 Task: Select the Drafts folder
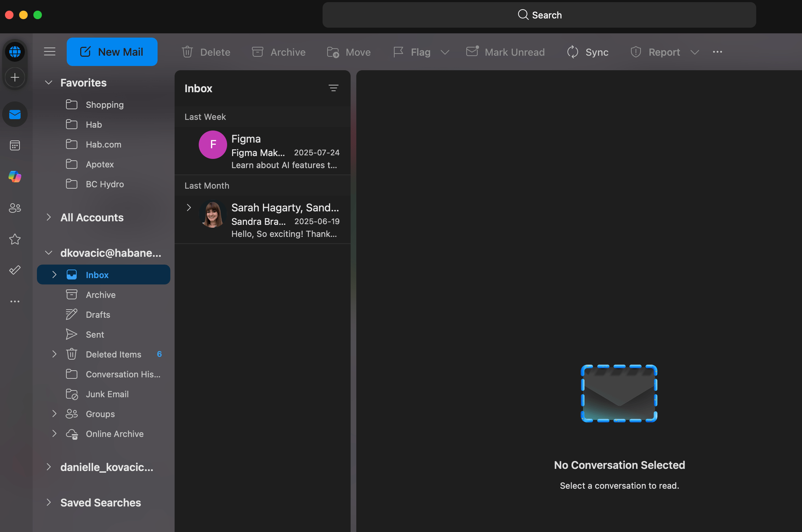point(98,315)
